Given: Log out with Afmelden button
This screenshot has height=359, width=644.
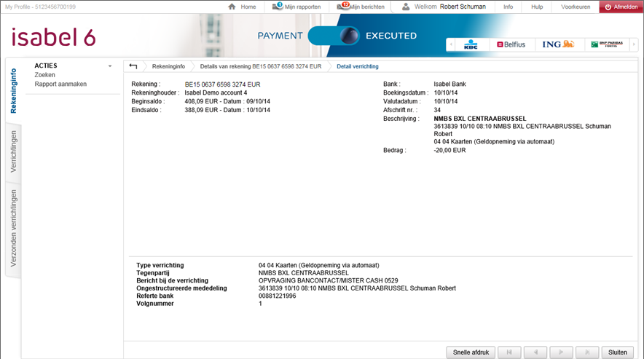Looking at the screenshot, I should [621, 7].
